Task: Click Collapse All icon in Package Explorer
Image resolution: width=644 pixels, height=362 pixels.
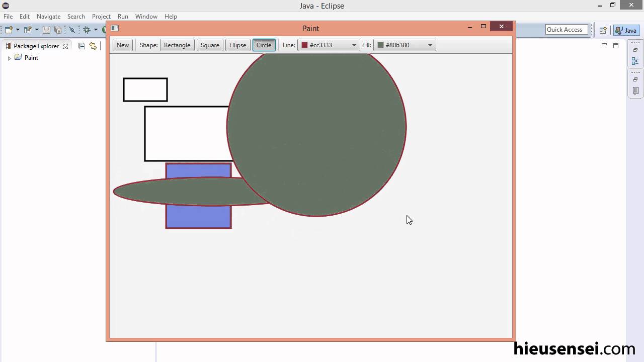Action: coord(82,46)
